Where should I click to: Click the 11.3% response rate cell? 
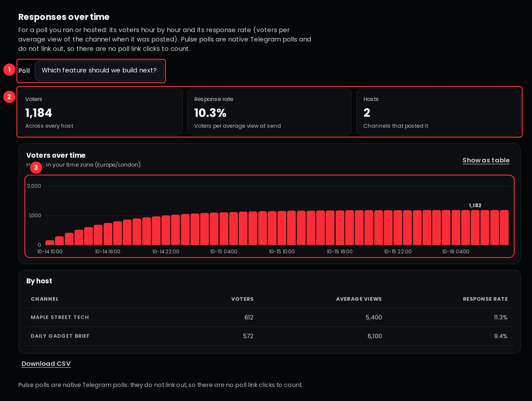(501, 317)
